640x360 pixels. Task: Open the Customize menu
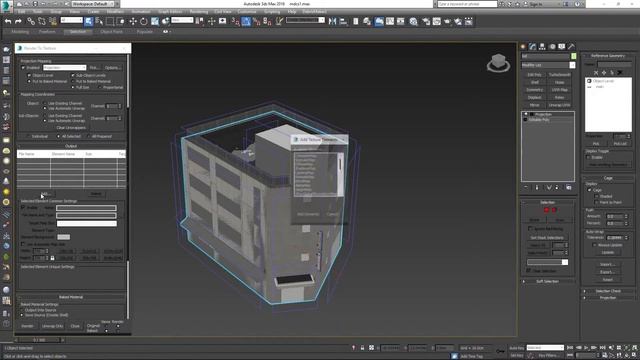(x=247, y=12)
